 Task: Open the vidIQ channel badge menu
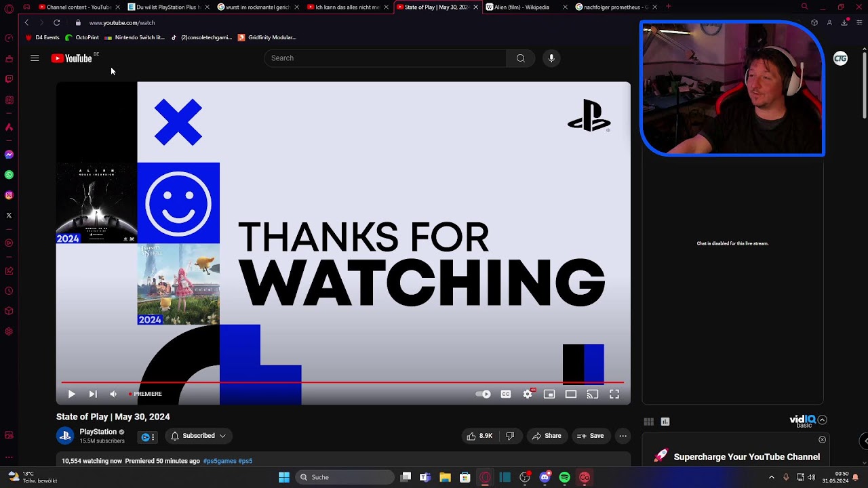[x=148, y=437]
